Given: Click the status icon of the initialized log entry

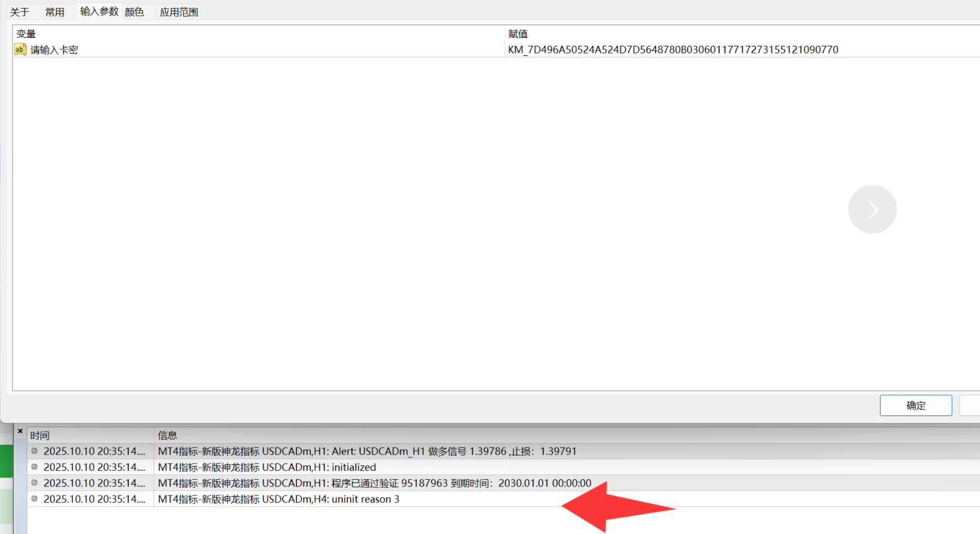Looking at the screenshot, I should 34,467.
